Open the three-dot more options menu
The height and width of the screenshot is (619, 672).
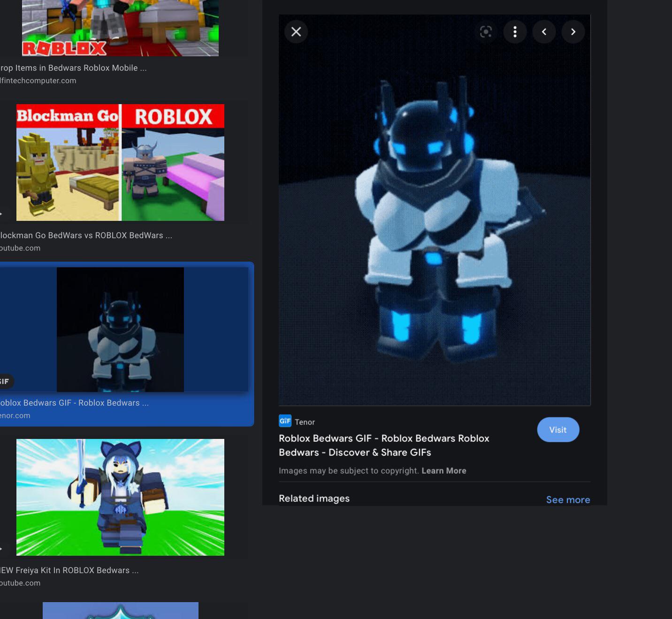coord(515,32)
